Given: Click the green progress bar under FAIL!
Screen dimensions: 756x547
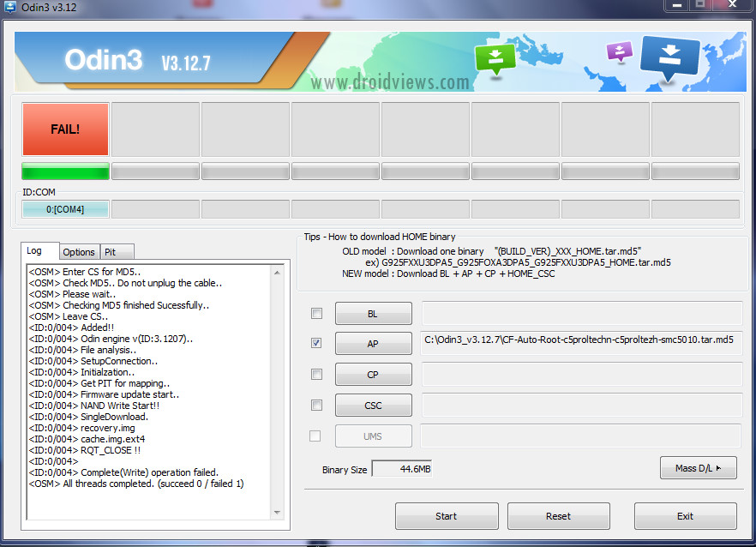Looking at the screenshot, I should pos(65,171).
